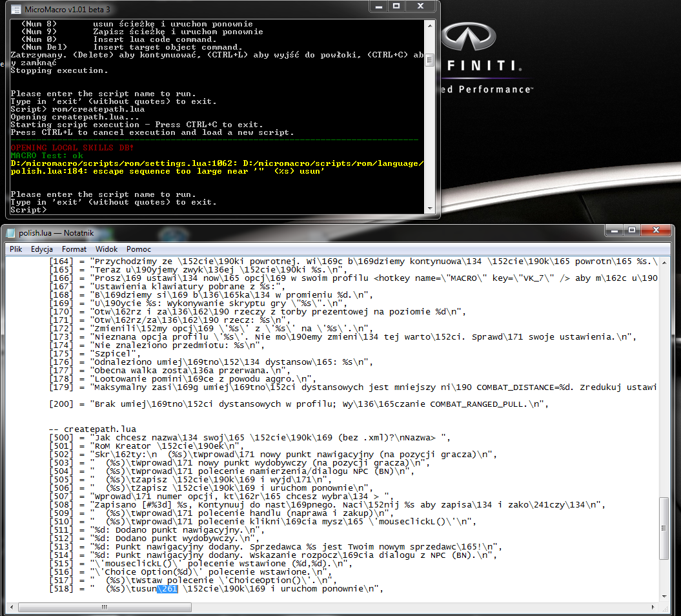Close the MicroMacro console window

[420, 6]
